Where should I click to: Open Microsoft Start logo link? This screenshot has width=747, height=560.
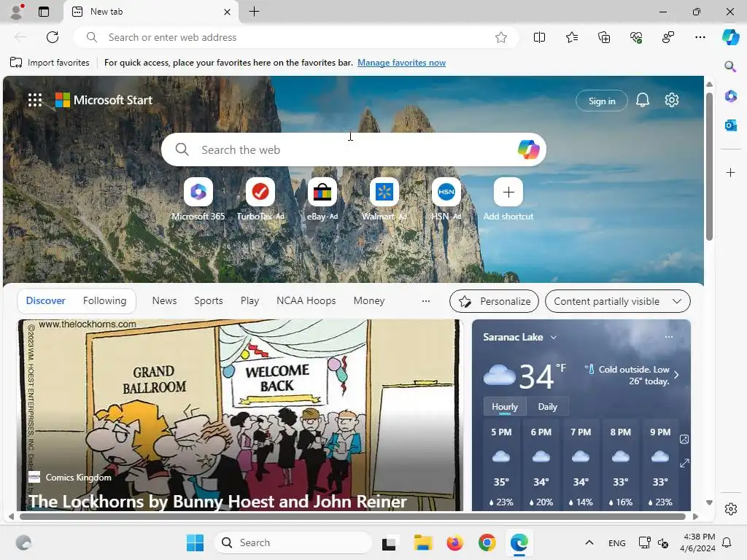coord(104,100)
